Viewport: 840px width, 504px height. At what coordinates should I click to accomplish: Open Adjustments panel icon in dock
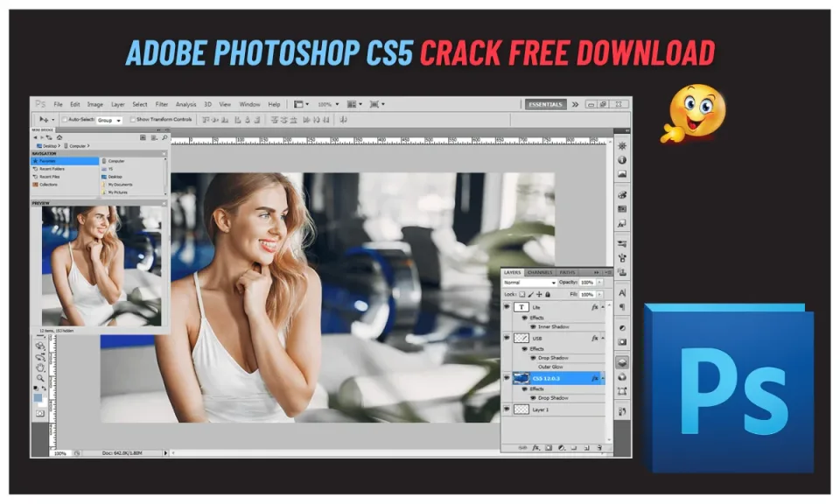point(622,328)
